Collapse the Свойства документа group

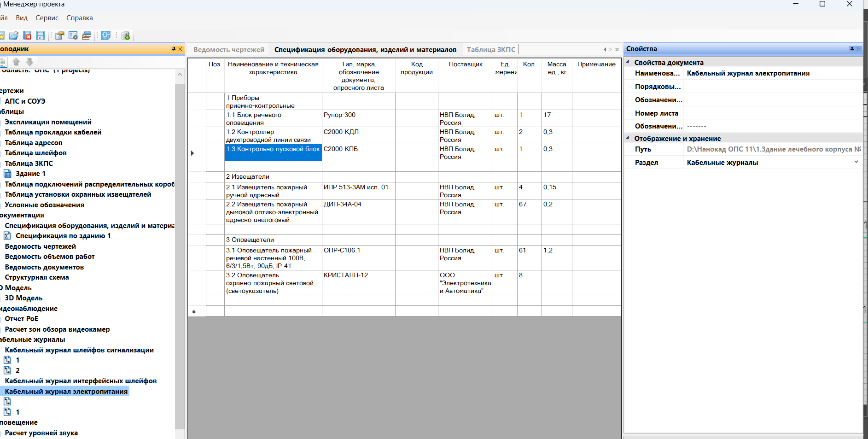[x=628, y=62]
